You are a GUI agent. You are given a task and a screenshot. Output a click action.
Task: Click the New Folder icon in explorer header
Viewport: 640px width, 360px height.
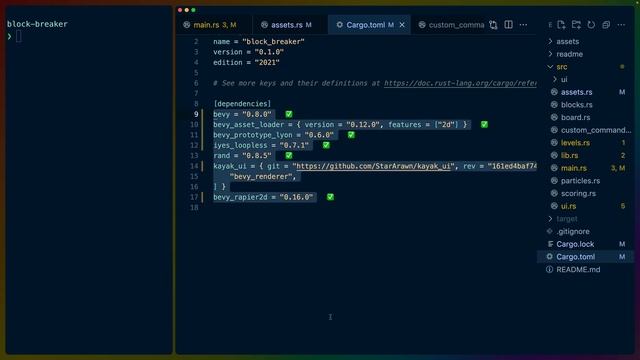click(x=576, y=25)
